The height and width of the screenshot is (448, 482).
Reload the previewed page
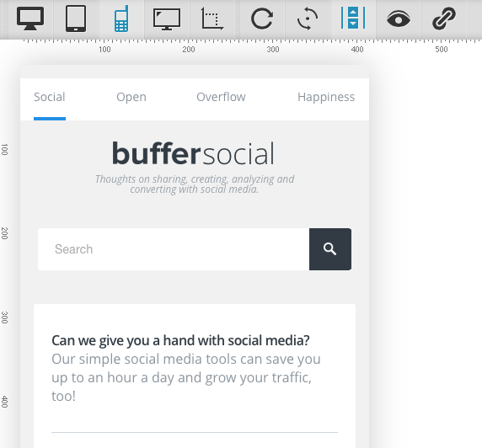coord(262,19)
